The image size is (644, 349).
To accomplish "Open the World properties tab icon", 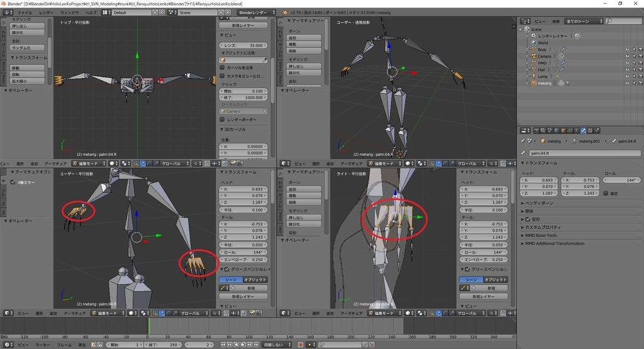I will pyautogui.click(x=557, y=130).
